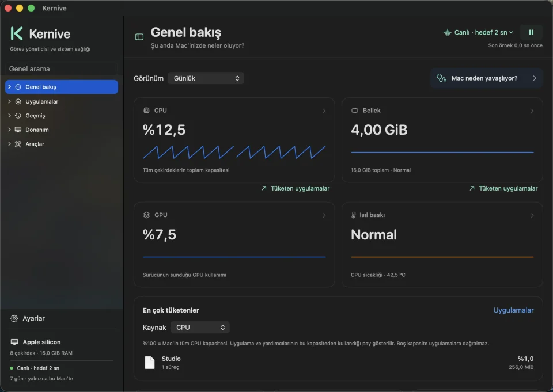The height and width of the screenshot is (392, 553).
Task: Open the Uygulamalar link in En çok tüketenler
Action: 513,310
